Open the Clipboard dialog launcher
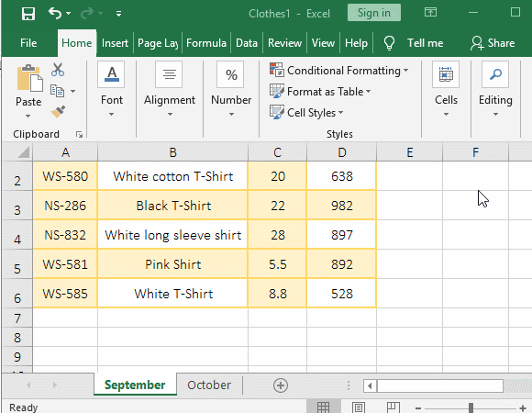 [x=80, y=135]
